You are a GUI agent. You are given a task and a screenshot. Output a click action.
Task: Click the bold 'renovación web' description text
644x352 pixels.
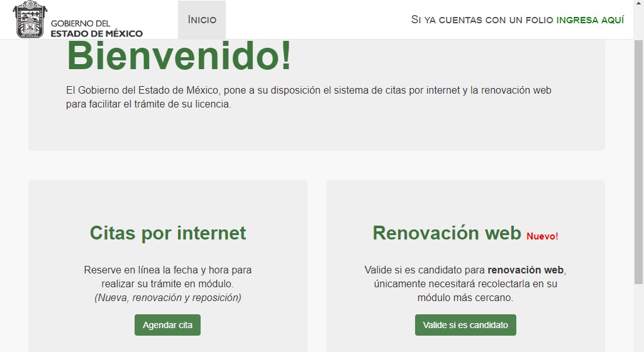pos(525,270)
